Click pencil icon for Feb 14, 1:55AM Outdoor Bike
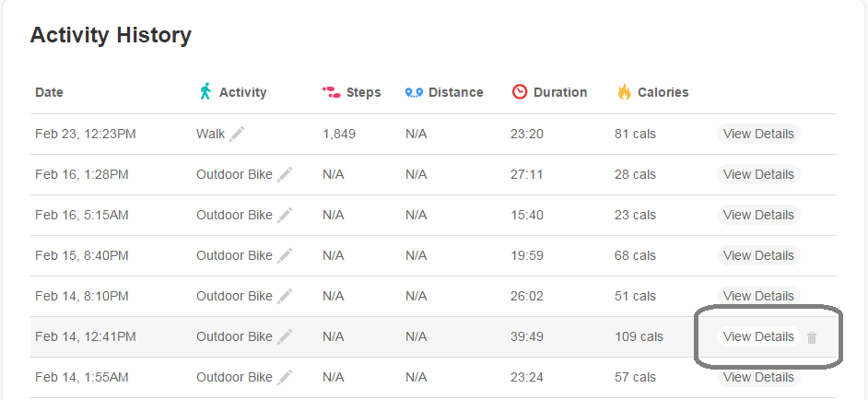This screenshot has width=868, height=400. [x=285, y=377]
